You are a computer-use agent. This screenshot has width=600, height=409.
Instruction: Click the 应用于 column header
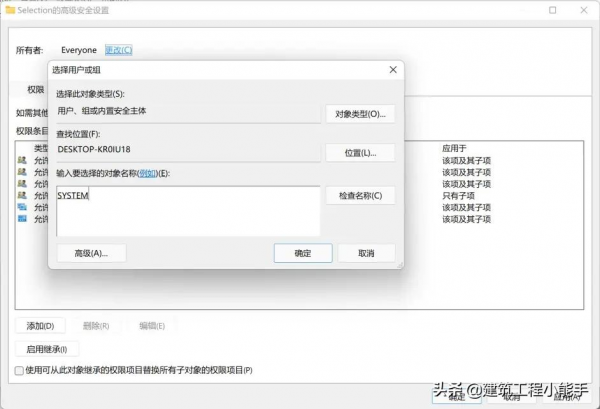tap(454, 148)
